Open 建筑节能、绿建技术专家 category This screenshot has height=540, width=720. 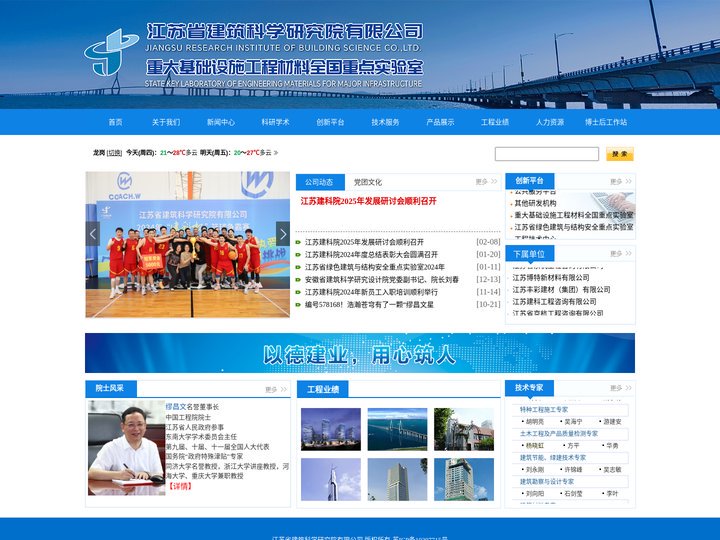pos(553,457)
